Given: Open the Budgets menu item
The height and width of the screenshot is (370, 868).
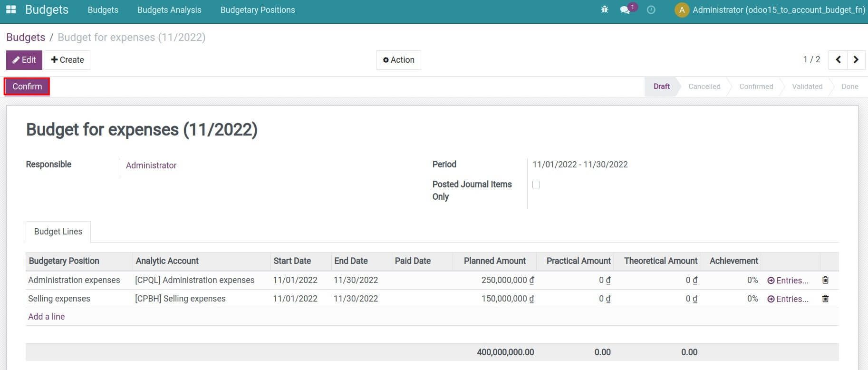Looking at the screenshot, I should [x=103, y=10].
